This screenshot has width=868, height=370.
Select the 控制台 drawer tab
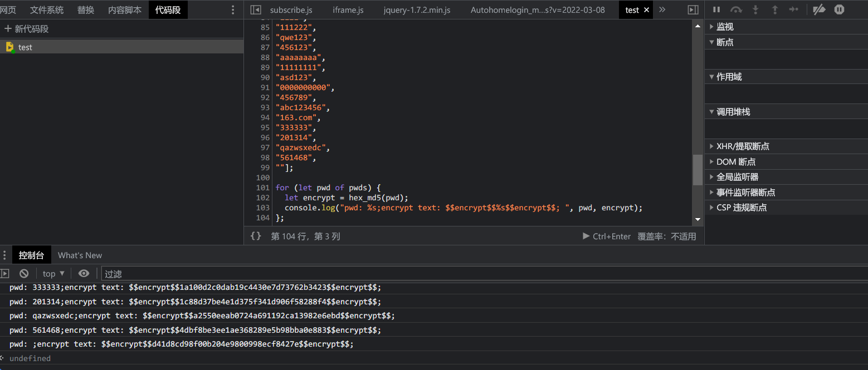click(x=31, y=255)
